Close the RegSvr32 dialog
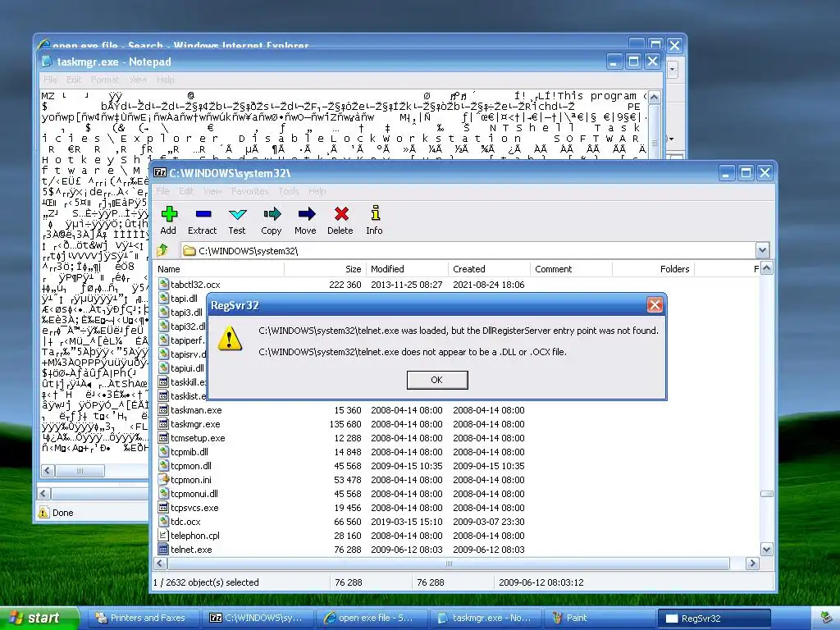Screen dimensions: 840x630 pyautogui.click(x=655, y=305)
